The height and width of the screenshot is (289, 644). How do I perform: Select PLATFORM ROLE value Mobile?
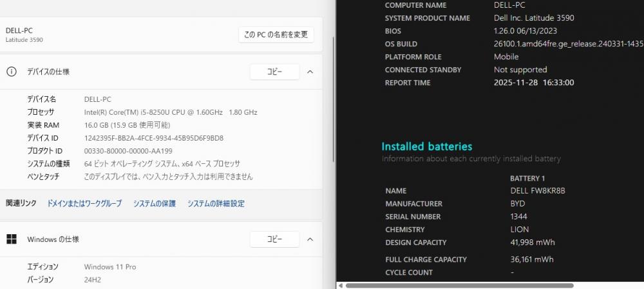[506, 57]
